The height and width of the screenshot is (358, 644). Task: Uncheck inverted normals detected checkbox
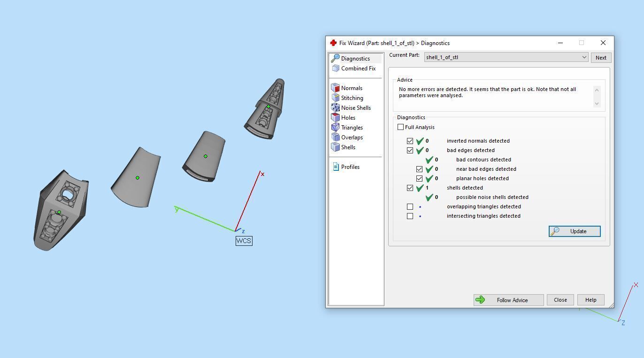coord(410,141)
